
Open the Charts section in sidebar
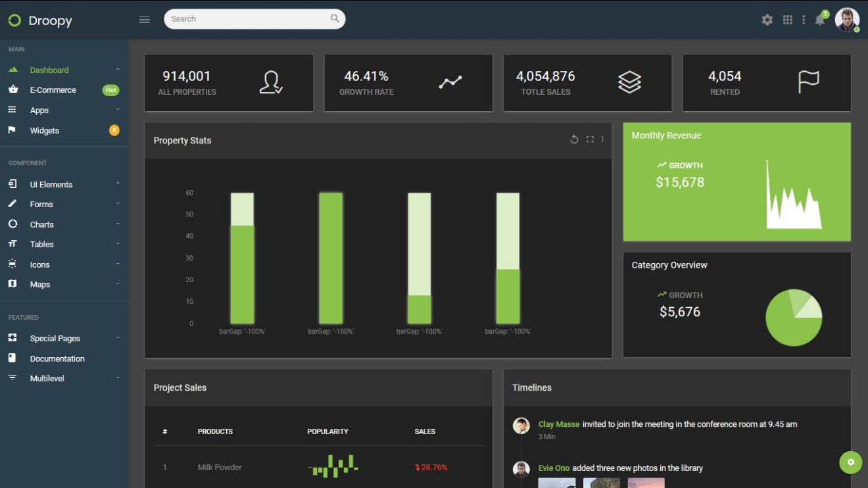(x=41, y=224)
